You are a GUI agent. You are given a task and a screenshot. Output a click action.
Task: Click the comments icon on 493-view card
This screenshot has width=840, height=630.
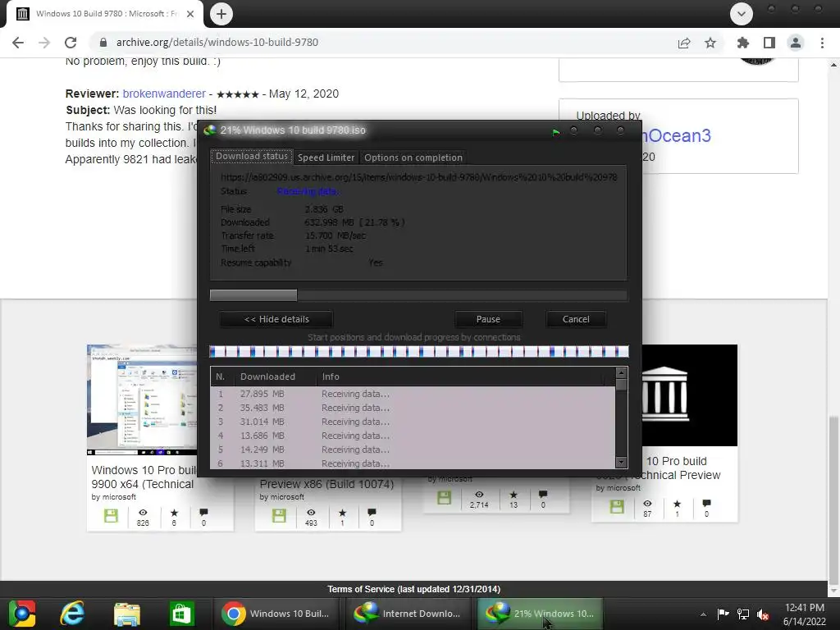tap(372, 513)
